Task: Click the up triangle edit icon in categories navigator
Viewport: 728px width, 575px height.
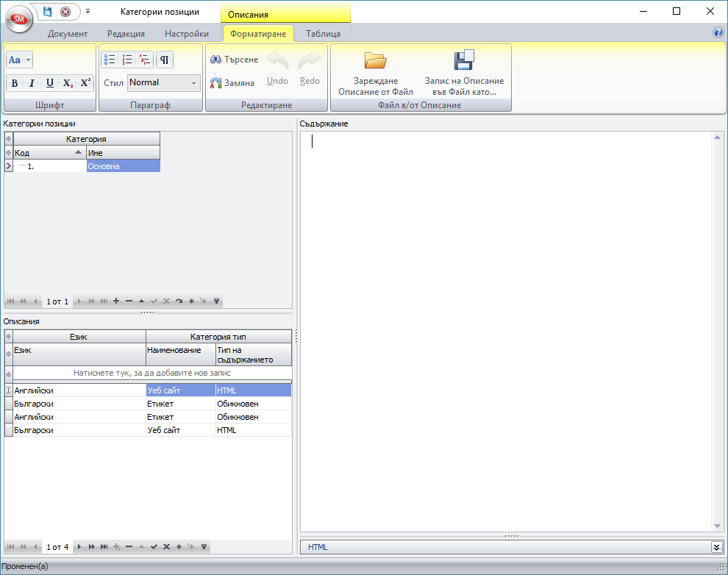Action: (x=142, y=301)
